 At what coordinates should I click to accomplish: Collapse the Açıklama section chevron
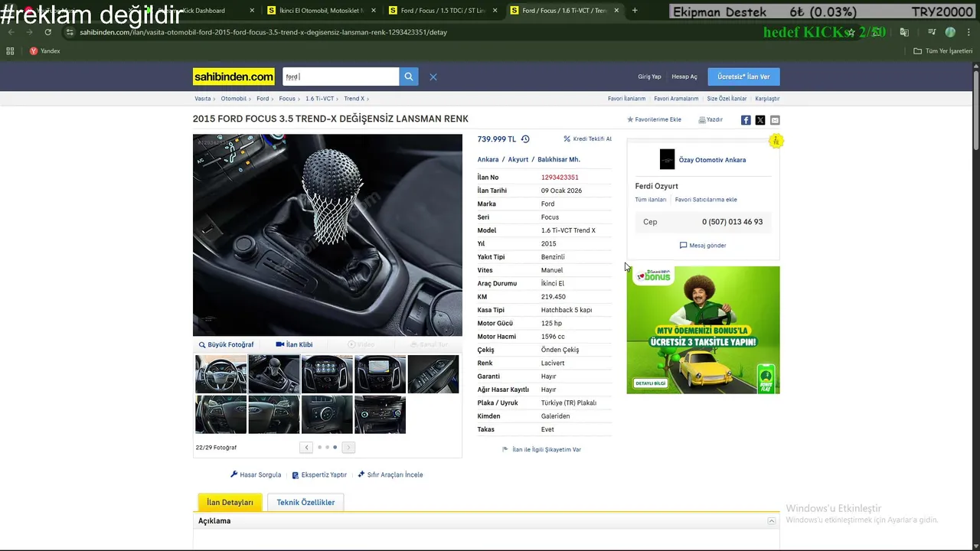tap(772, 521)
